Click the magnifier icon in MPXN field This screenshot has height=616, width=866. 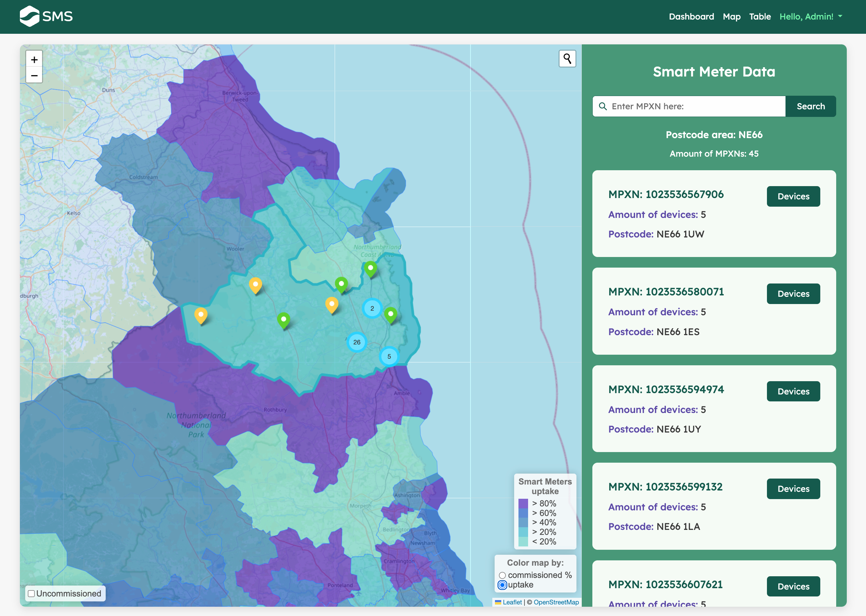pyautogui.click(x=603, y=106)
